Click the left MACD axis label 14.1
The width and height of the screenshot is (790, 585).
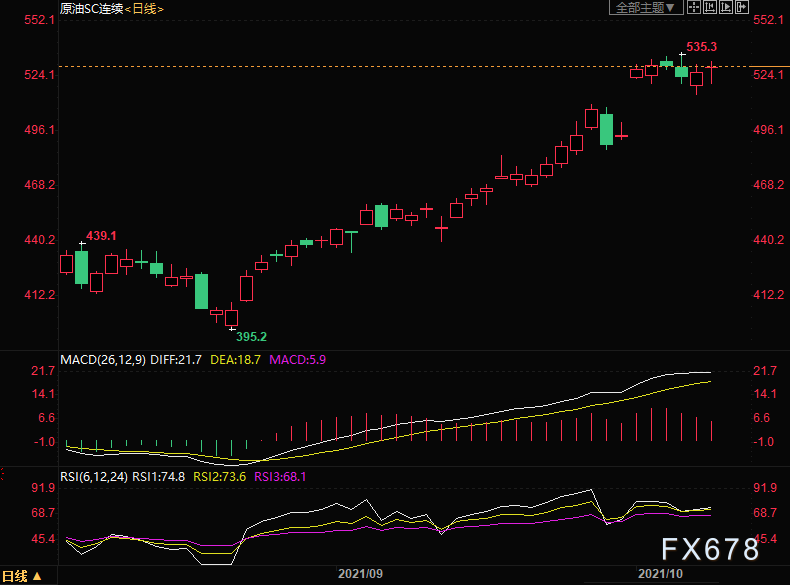43,394
